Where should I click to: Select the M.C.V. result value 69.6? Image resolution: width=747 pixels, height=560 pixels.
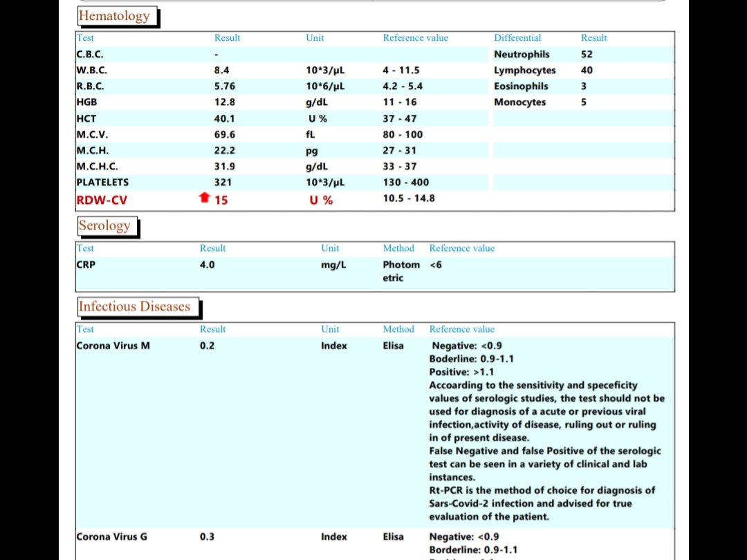tap(224, 134)
